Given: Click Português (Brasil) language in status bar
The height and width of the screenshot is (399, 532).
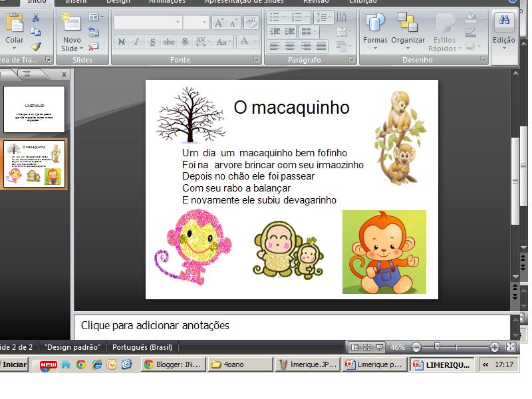Looking at the screenshot, I should click(x=142, y=347).
